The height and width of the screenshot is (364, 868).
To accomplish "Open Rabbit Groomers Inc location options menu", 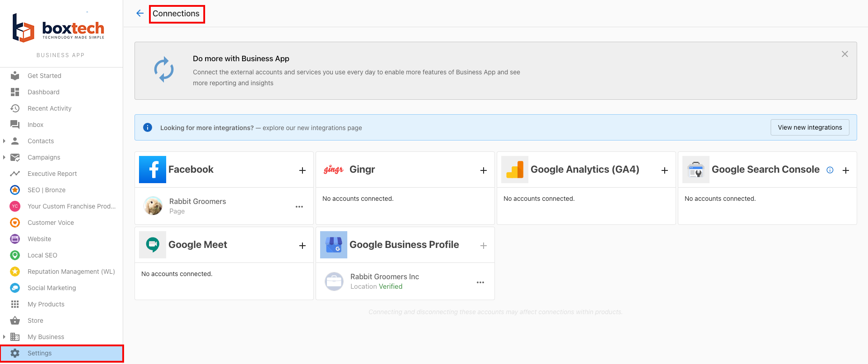I will pos(480,282).
